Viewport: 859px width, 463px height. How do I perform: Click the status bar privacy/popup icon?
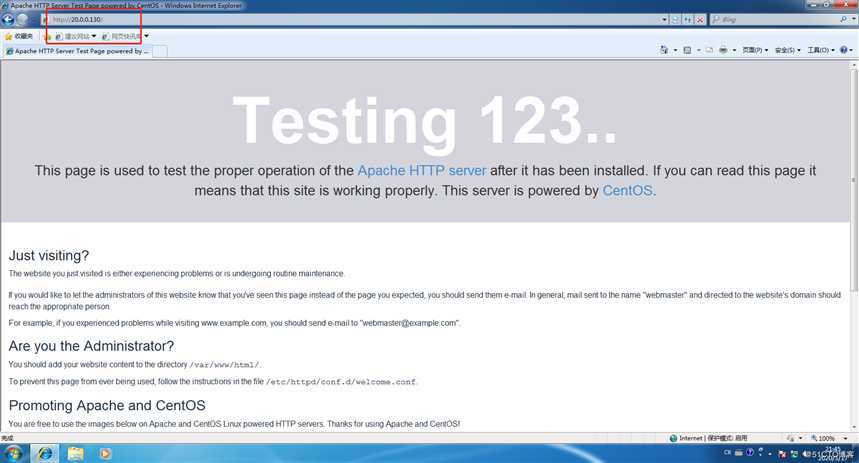pos(793,438)
